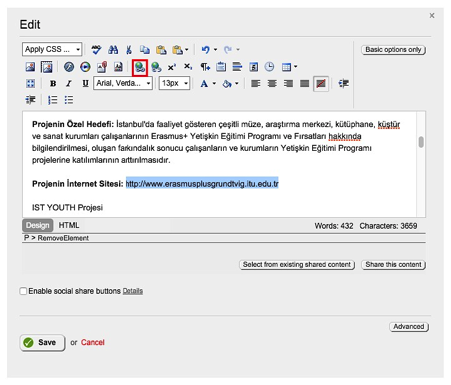Insert the current date
Screen dimensions: 451x385
pyautogui.click(x=254, y=67)
